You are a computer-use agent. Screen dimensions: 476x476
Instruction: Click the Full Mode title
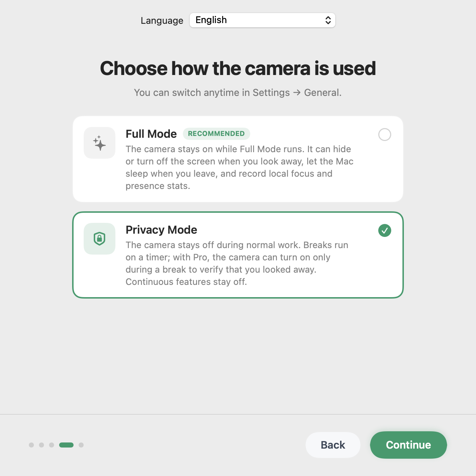(x=151, y=134)
